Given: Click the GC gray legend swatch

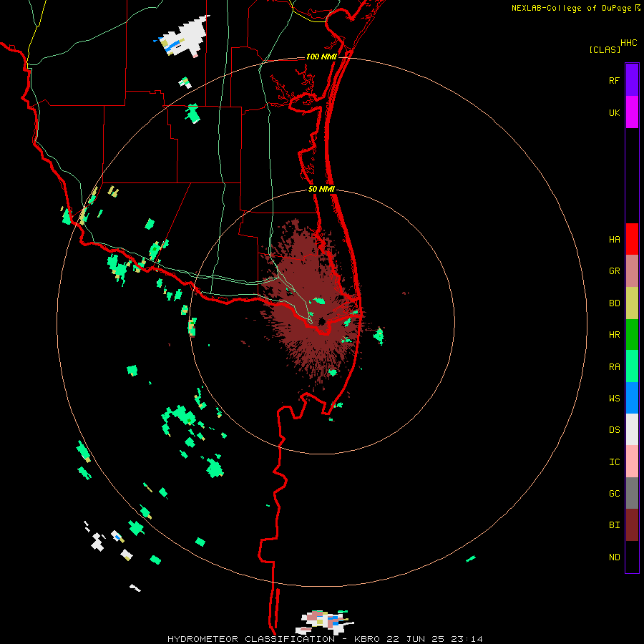Looking at the screenshot, I should click(632, 493).
